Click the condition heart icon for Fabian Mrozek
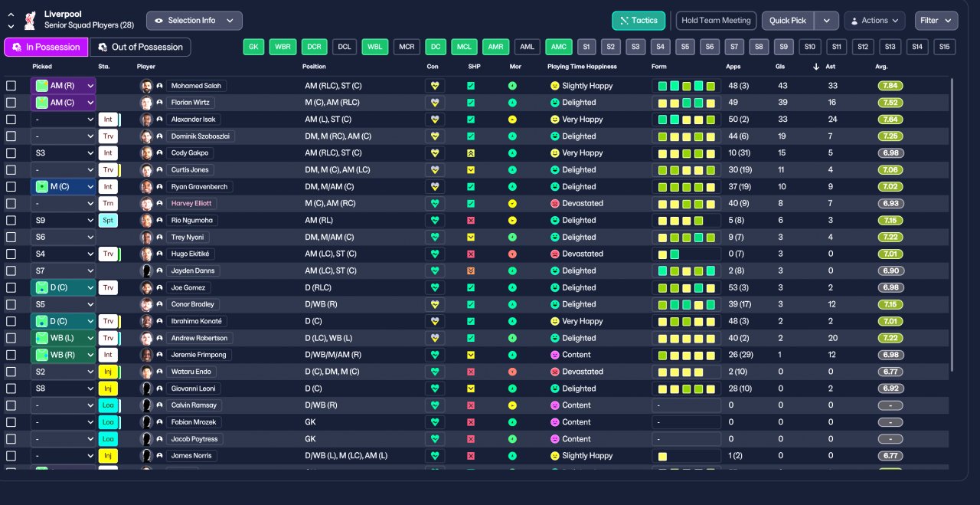Viewport: 980px width, 505px height. (x=435, y=422)
